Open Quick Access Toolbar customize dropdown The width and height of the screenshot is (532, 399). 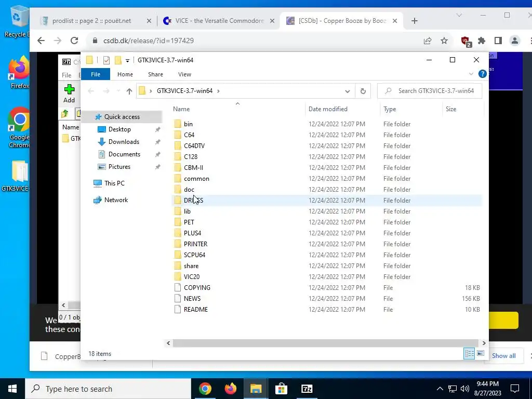(x=128, y=60)
